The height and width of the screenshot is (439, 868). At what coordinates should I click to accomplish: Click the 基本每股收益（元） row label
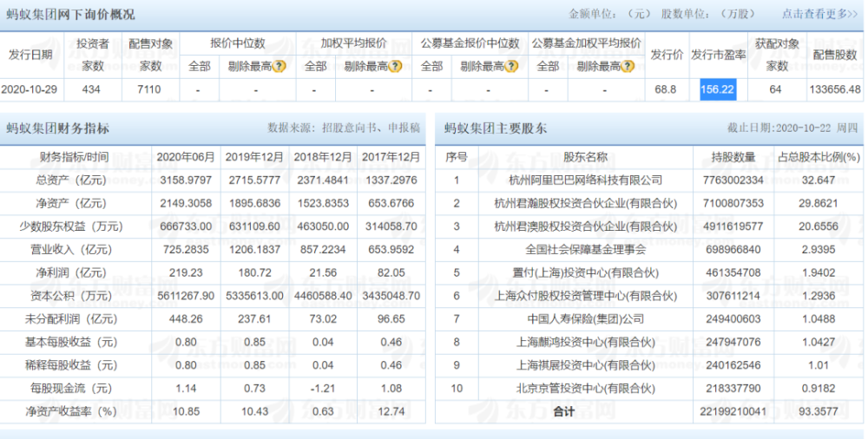click(x=71, y=342)
